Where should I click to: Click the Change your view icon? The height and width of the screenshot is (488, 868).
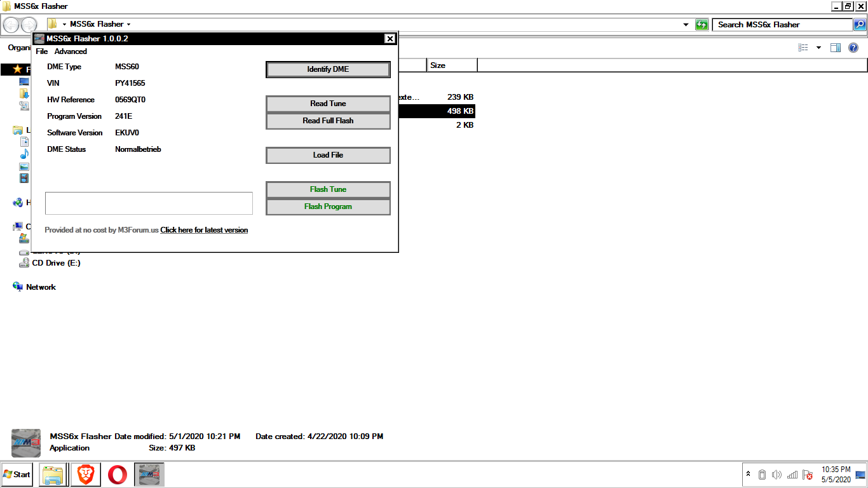803,48
